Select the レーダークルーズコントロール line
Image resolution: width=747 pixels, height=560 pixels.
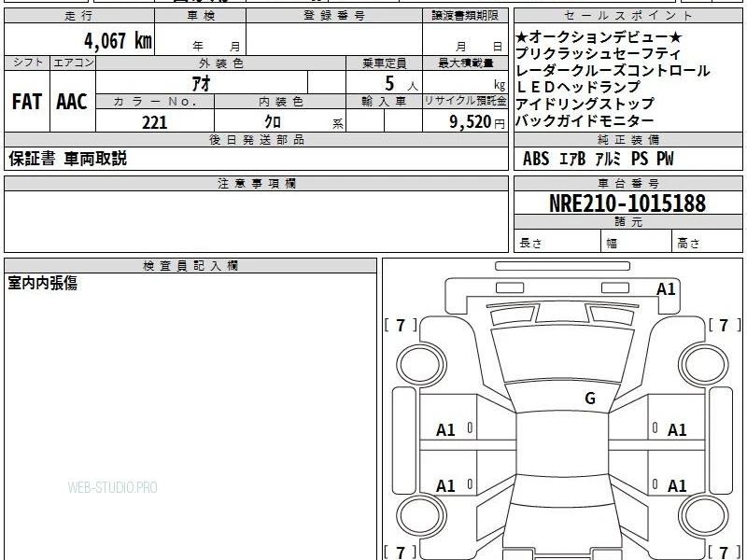coord(613,70)
